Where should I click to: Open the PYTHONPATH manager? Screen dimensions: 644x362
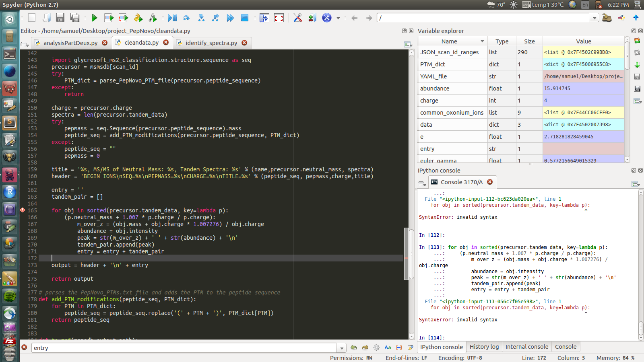(312, 18)
